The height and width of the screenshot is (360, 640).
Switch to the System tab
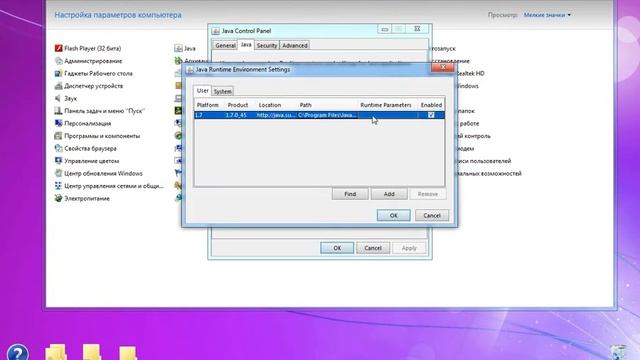pos(222,91)
